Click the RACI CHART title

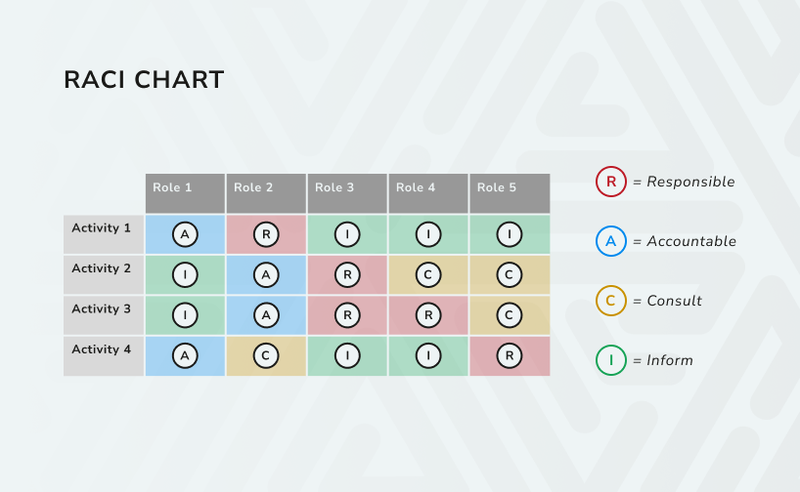tap(144, 80)
